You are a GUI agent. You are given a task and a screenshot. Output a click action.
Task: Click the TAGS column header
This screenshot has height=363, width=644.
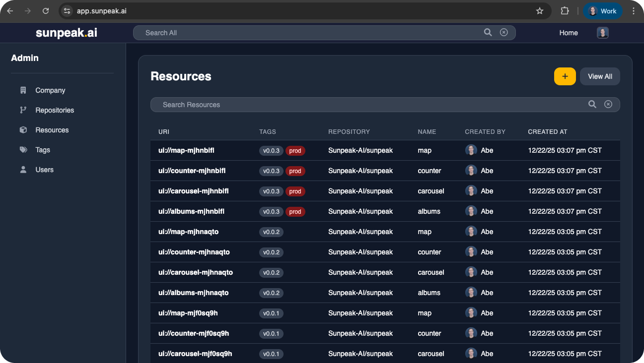(267, 131)
